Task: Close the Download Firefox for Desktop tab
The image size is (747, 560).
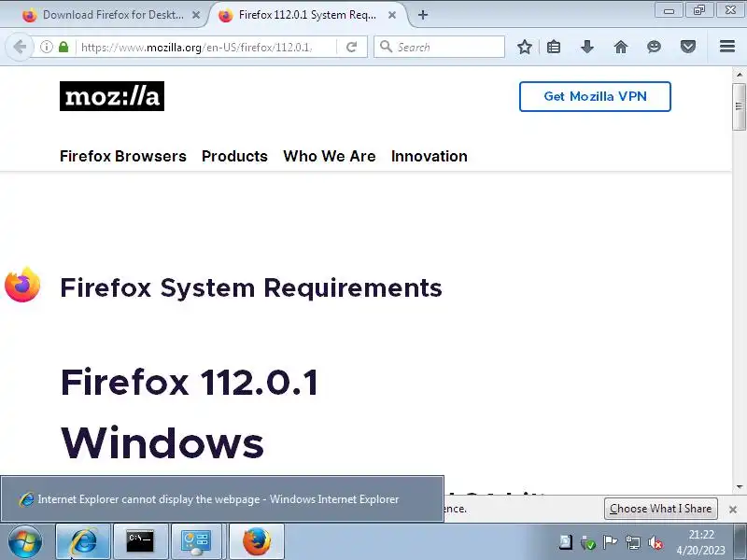Action: [196, 15]
